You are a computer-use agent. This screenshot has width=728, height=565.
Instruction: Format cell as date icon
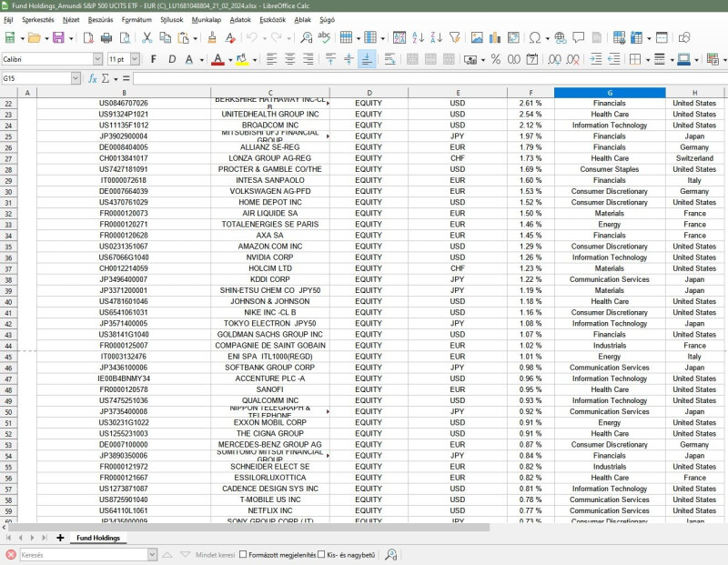532,59
